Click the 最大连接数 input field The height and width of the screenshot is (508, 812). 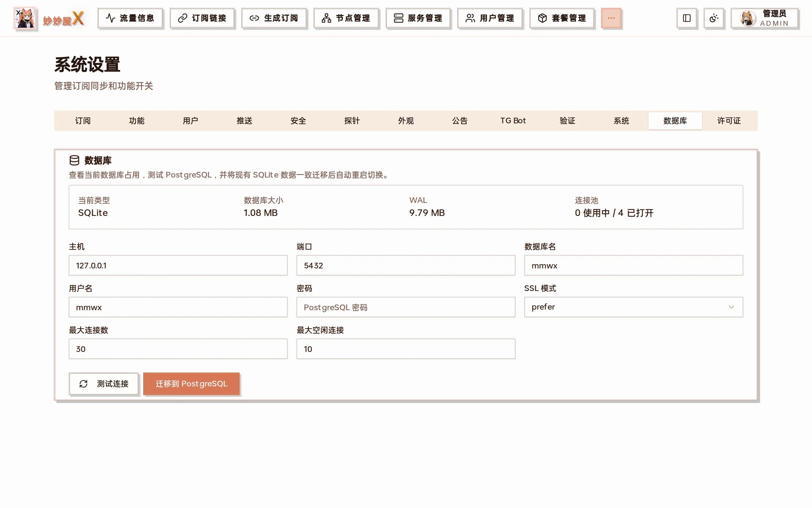178,349
